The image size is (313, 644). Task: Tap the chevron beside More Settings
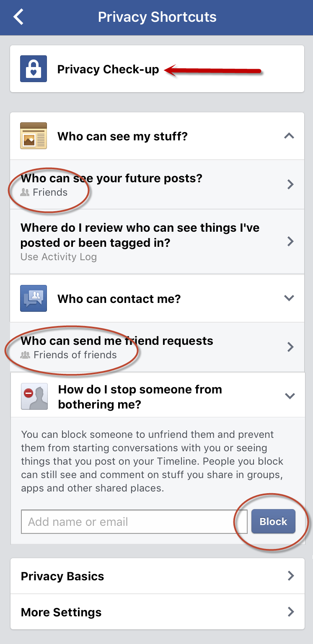291,612
